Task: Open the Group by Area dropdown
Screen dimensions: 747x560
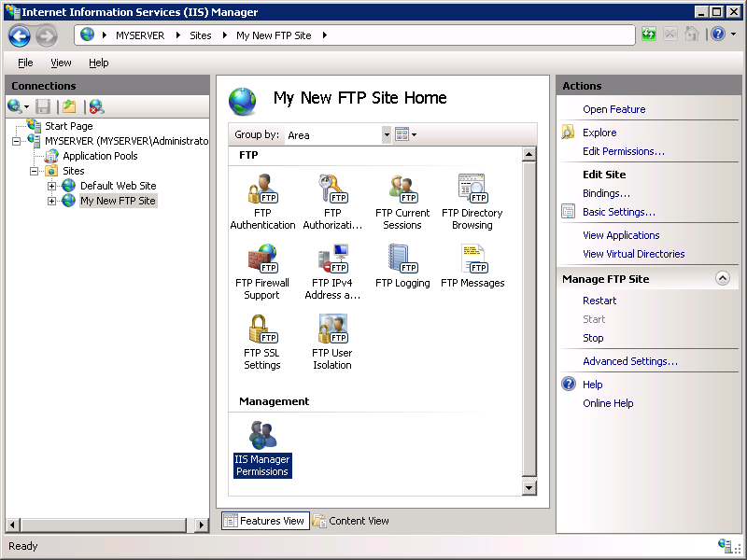Action: [x=387, y=134]
